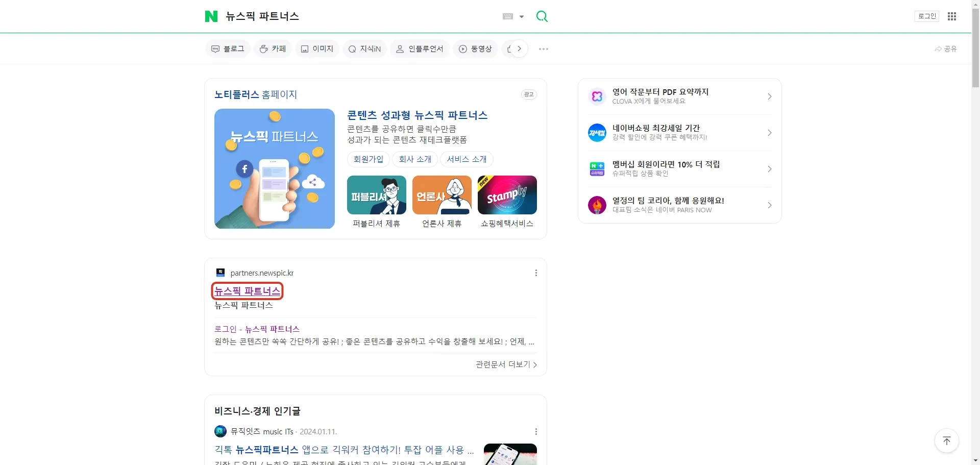Click the chevron on the 네이버쇼핑 최강세일 row
Viewport: 980px width, 465px height.
pos(769,133)
